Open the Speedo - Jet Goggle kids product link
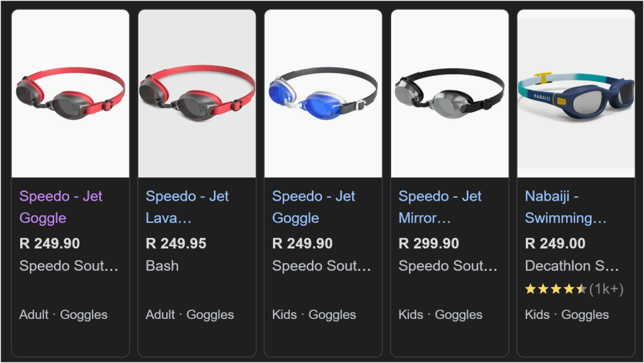 click(314, 207)
